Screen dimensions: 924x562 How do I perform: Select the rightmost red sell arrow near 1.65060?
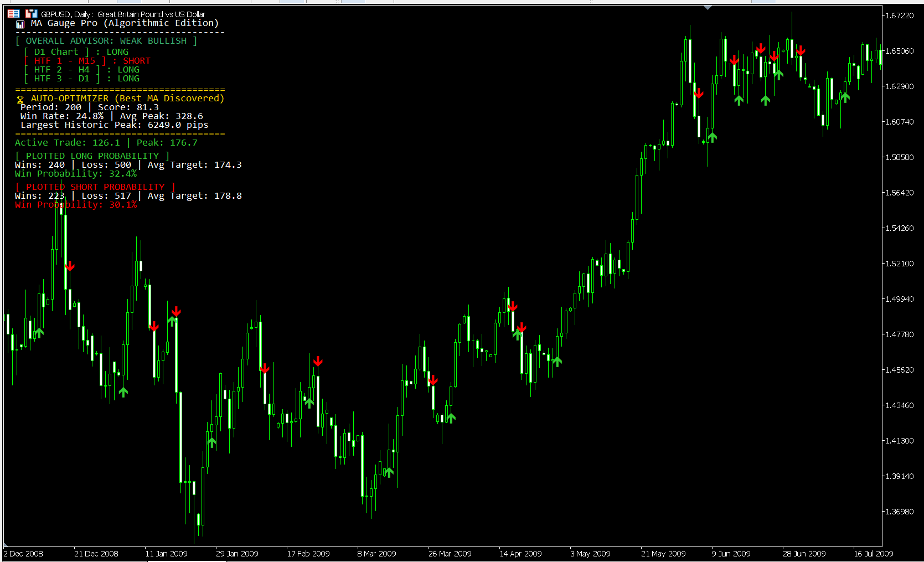[x=801, y=51]
